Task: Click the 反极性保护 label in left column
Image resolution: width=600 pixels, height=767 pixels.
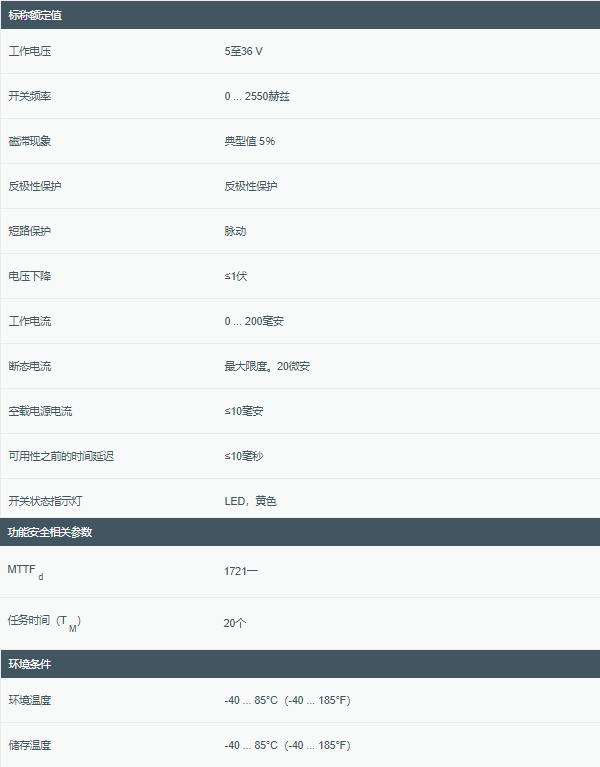Action: tap(34, 186)
